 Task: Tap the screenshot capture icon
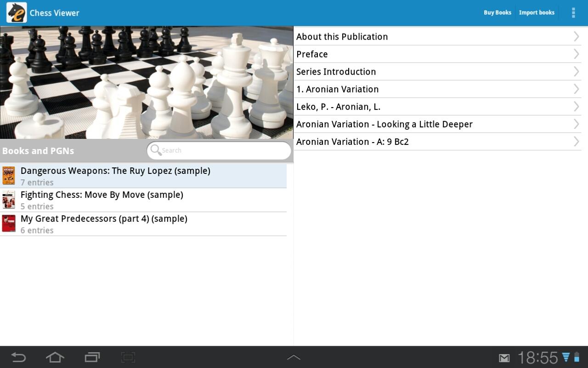[128, 357]
